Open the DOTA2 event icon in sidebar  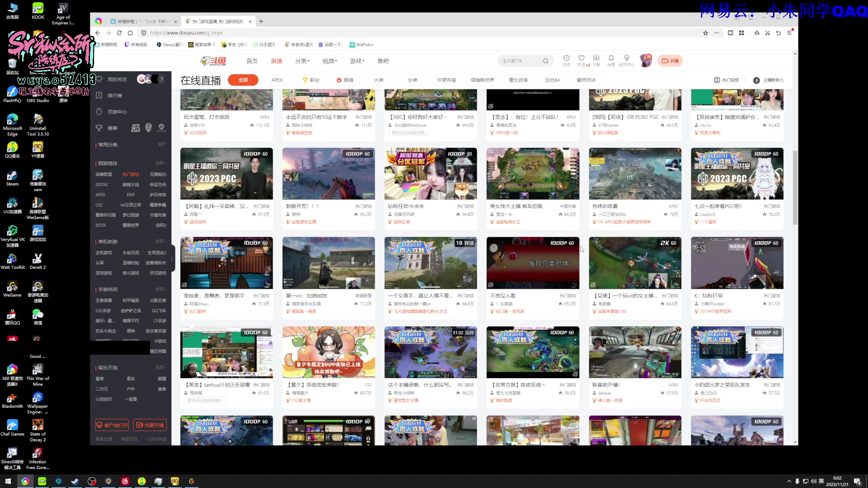tap(161, 128)
